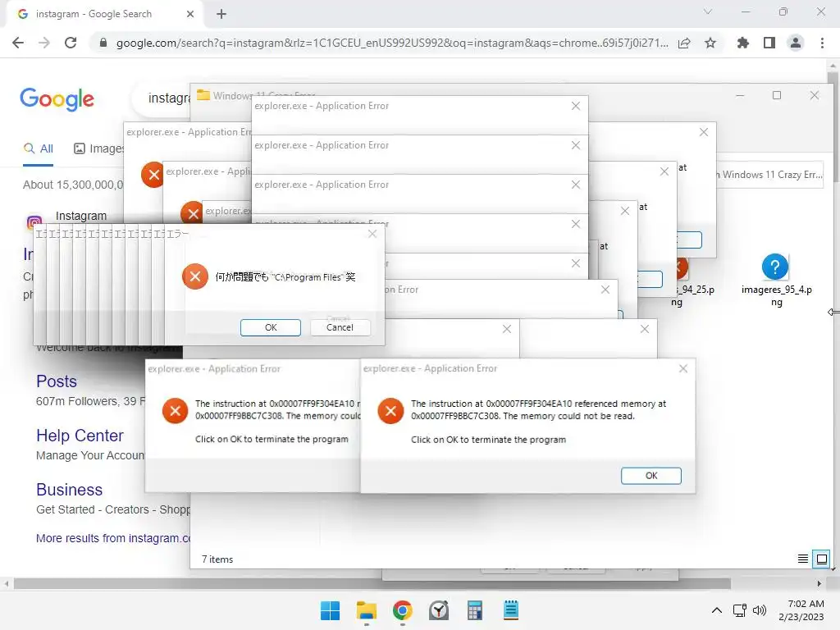This screenshot has height=630, width=840.
Task: Switch File Explorer to large icons view
Action: pyautogui.click(x=821, y=559)
